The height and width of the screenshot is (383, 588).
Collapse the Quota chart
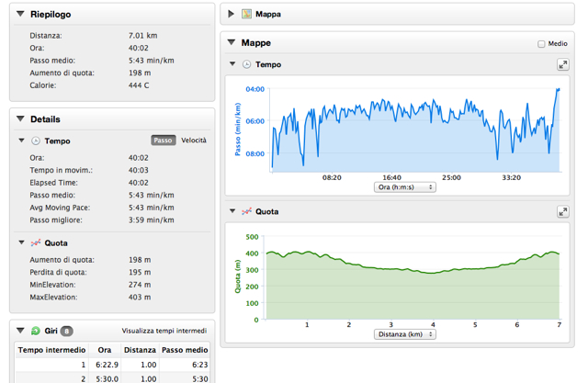point(232,211)
